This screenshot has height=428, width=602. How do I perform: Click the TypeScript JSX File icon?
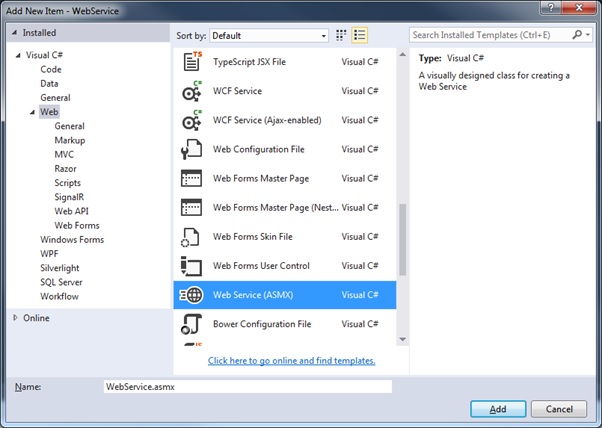[192, 61]
